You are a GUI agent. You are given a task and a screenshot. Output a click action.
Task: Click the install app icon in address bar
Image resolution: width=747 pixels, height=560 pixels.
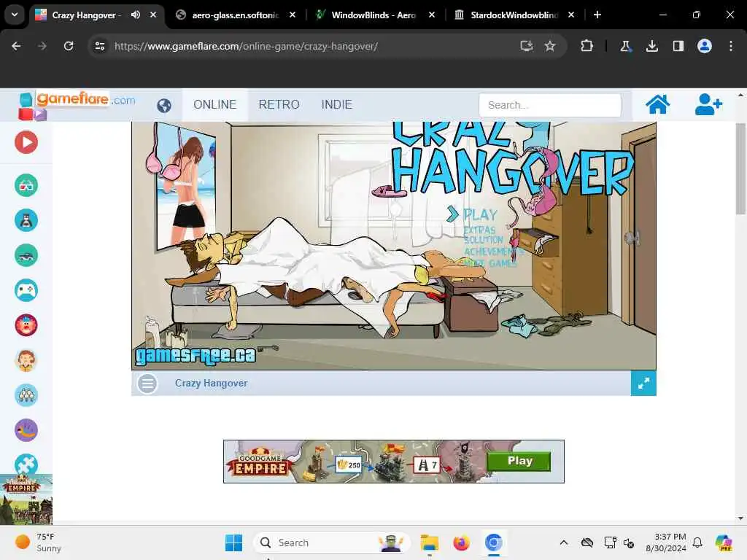(527, 46)
